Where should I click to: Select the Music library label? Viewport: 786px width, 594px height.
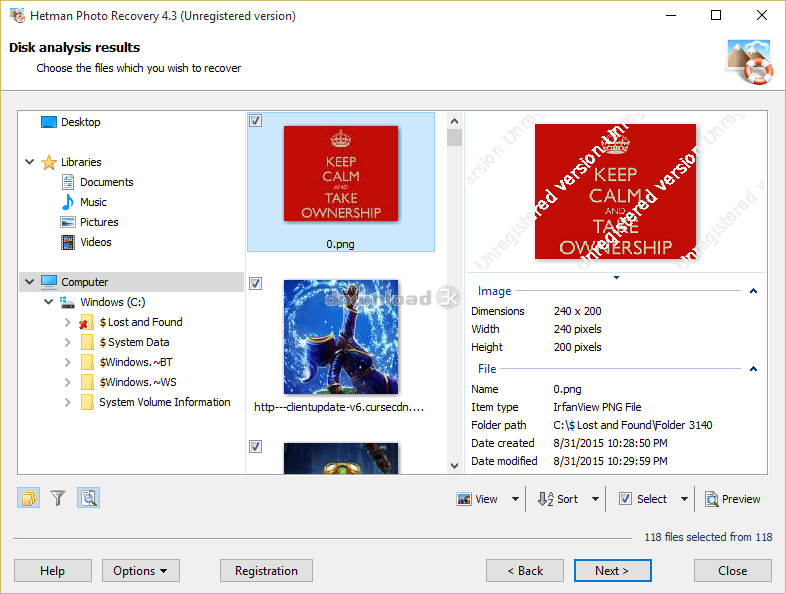coord(93,202)
